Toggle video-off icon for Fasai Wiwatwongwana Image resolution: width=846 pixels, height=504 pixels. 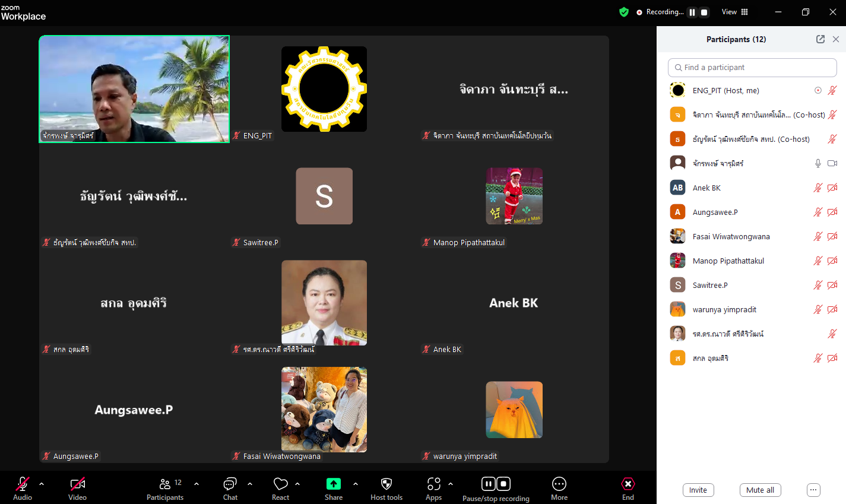[832, 236]
